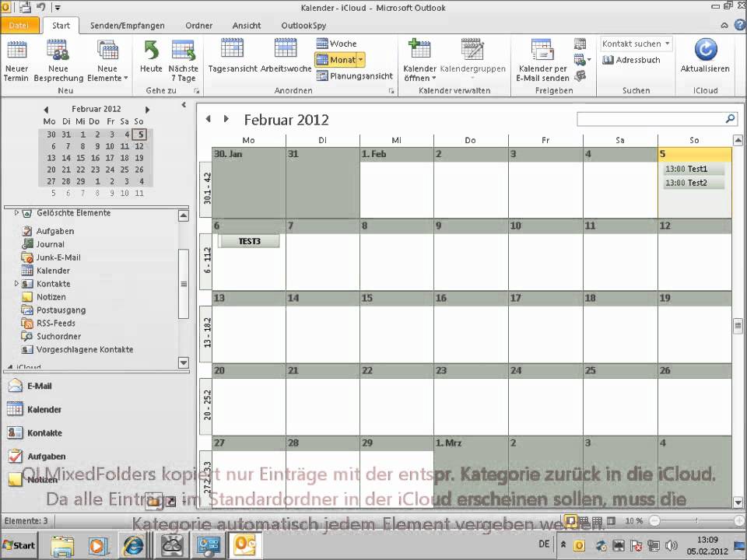This screenshot has width=747, height=560.
Task: Click Neue Besprechung icon
Action: coord(58,50)
